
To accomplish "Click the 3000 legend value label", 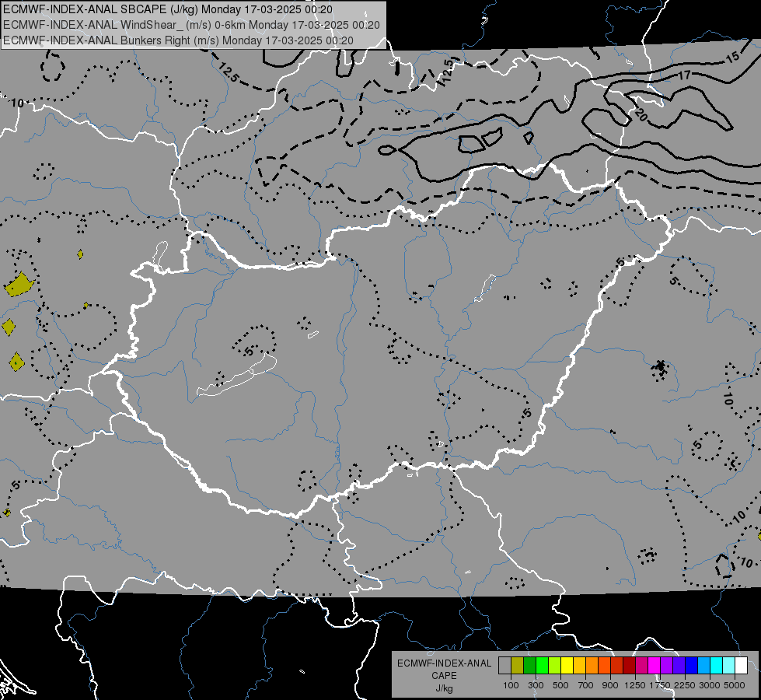I will pyautogui.click(x=710, y=685).
